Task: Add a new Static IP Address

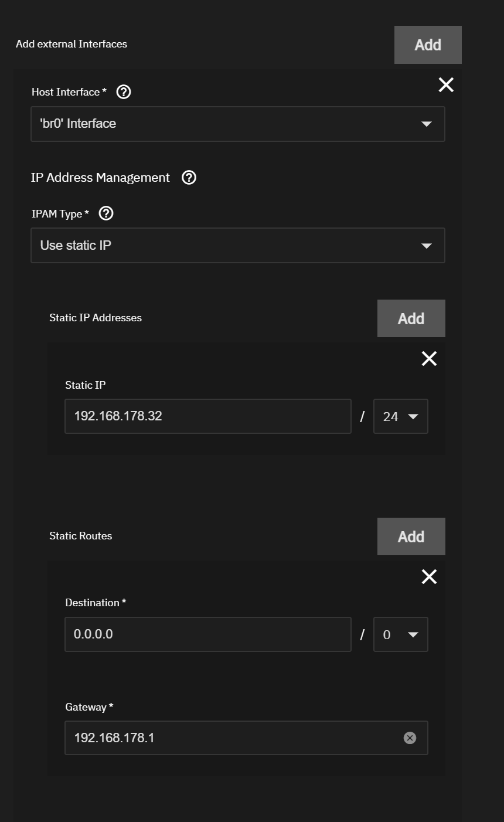Action: pyautogui.click(x=411, y=318)
